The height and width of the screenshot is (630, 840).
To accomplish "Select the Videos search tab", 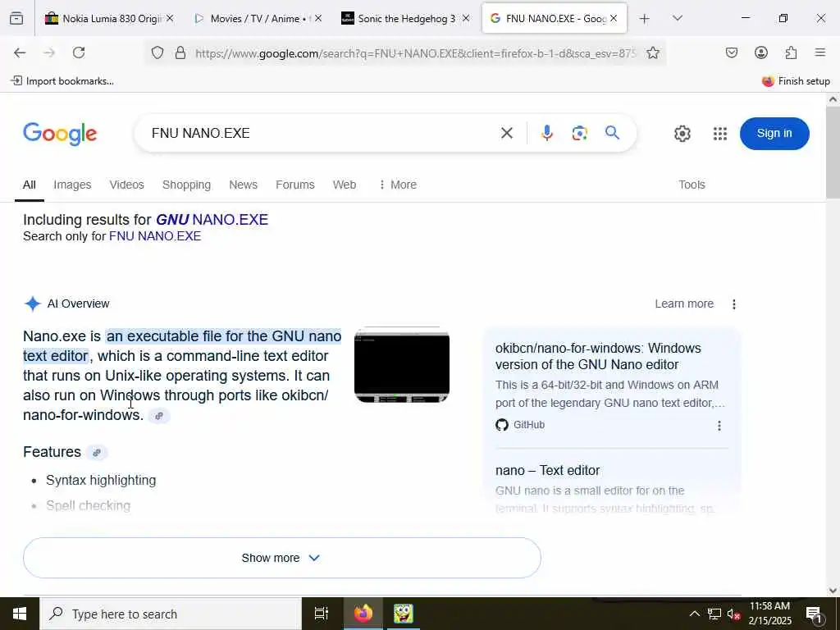I will pos(126,185).
